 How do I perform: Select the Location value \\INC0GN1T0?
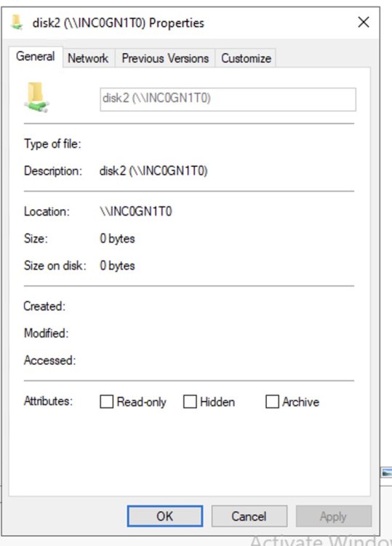136,211
